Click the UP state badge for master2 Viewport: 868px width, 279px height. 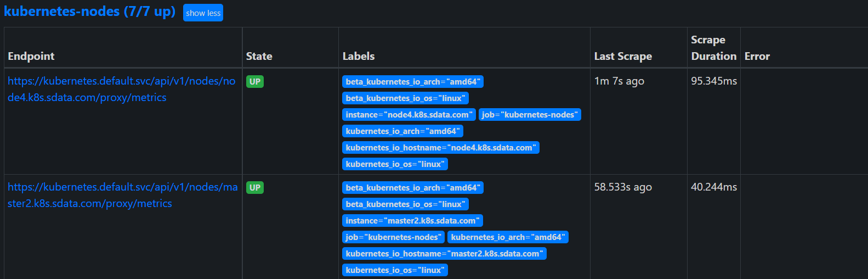tap(255, 187)
